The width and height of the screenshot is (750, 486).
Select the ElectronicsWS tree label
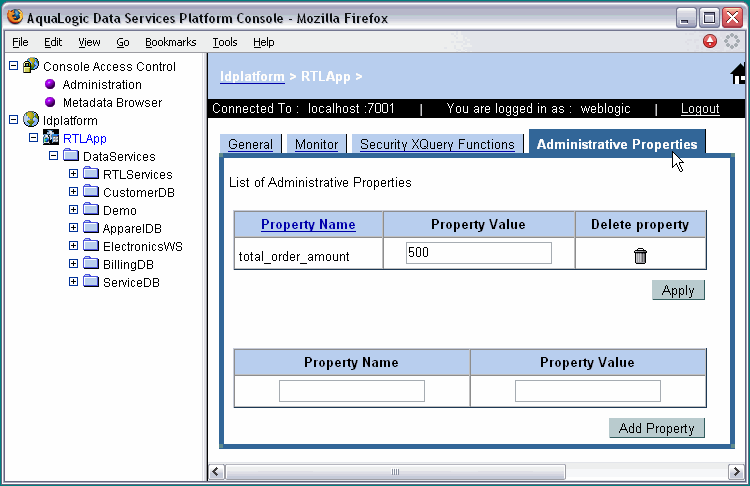click(x=143, y=246)
